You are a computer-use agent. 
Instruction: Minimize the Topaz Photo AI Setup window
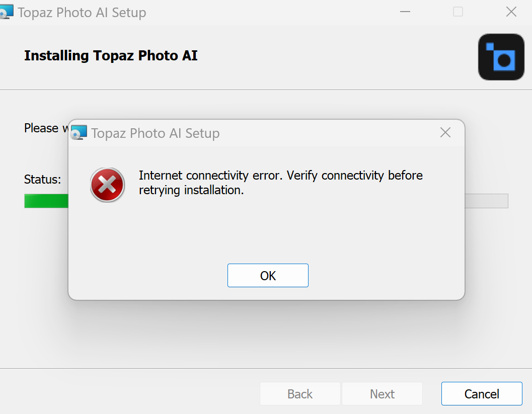tap(405, 12)
